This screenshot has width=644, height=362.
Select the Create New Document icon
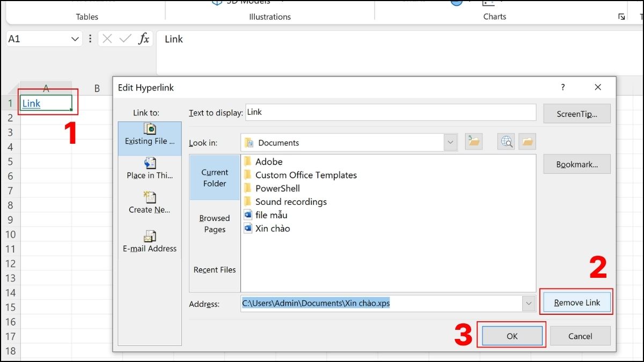click(x=150, y=203)
